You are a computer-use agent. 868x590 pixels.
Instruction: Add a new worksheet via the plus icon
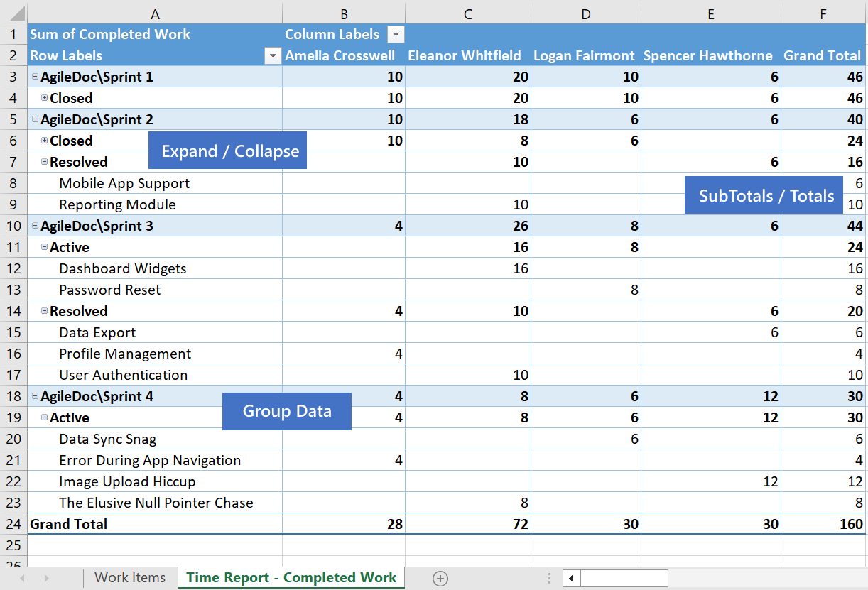[x=440, y=579]
